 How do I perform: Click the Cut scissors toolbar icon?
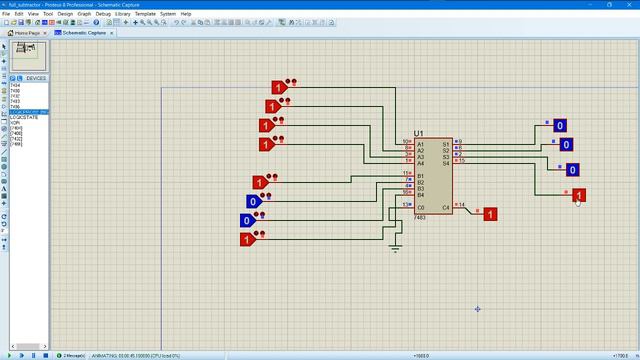coord(193,22)
